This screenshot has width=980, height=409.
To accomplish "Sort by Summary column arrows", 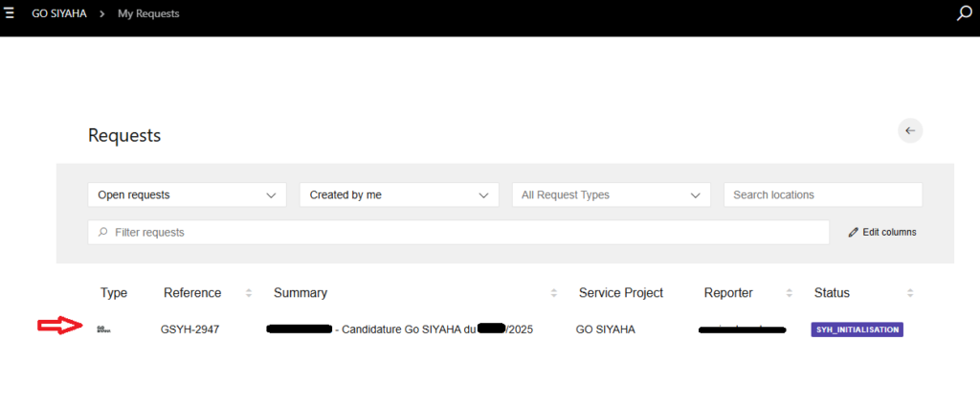I will click(x=554, y=293).
